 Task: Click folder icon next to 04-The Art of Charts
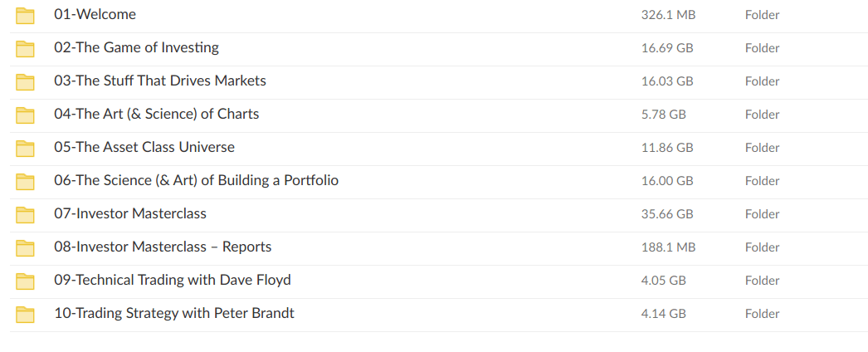(26, 115)
